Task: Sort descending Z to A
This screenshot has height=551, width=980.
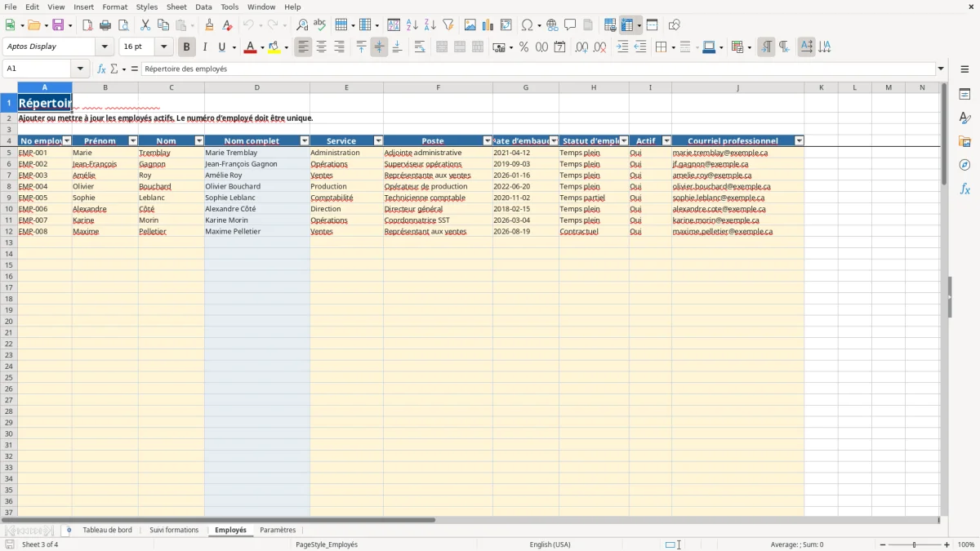Action: pos(430,25)
